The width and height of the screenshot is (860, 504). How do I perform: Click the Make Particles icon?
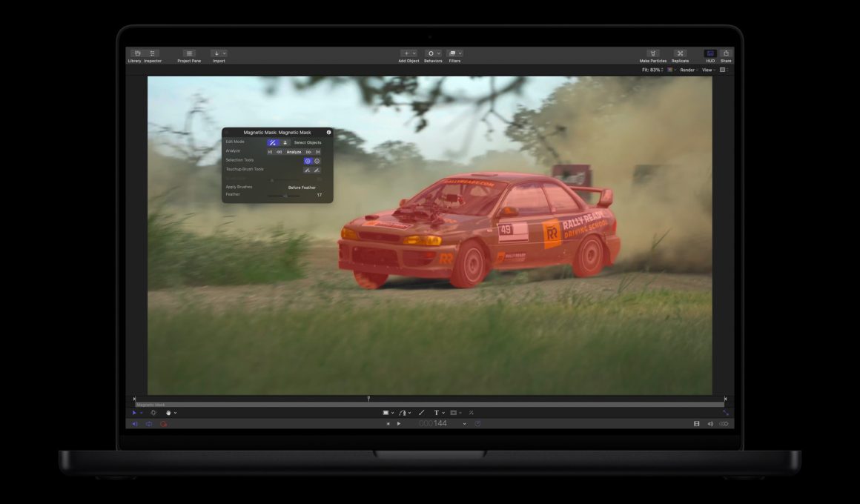point(652,54)
